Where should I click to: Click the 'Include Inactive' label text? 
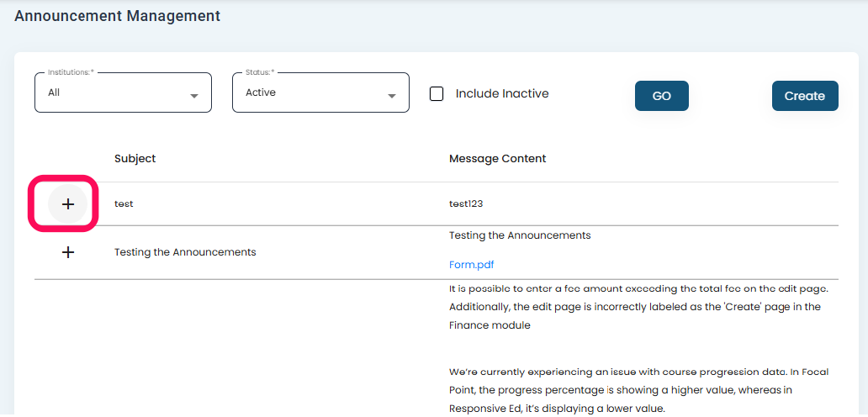tap(502, 94)
